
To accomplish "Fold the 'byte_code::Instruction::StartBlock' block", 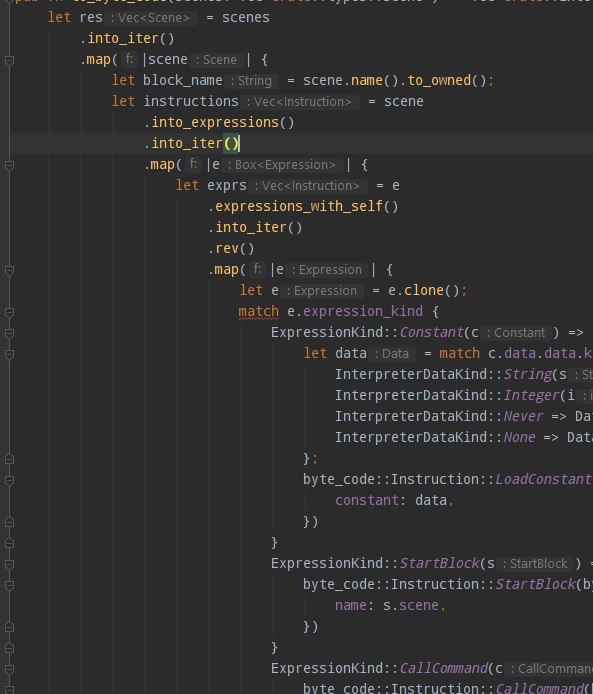I will point(9,585).
